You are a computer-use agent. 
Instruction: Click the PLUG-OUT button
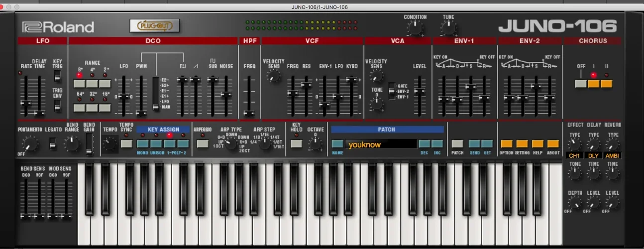pos(154,25)
